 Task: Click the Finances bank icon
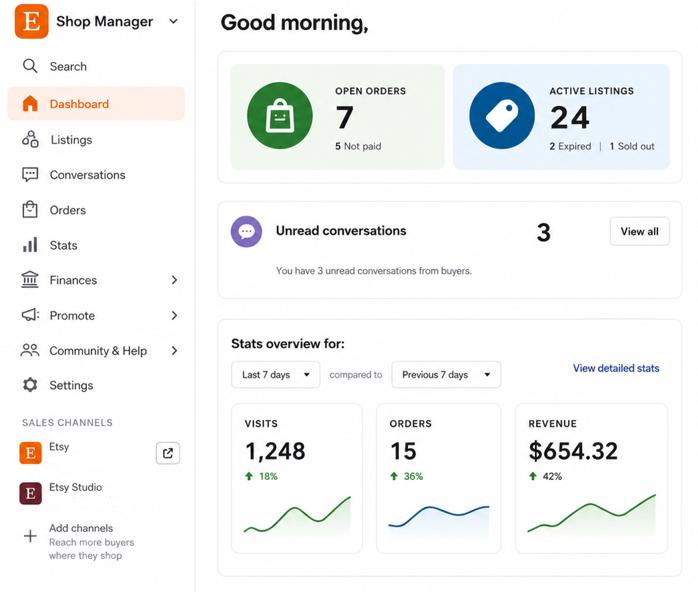[30, 280]
